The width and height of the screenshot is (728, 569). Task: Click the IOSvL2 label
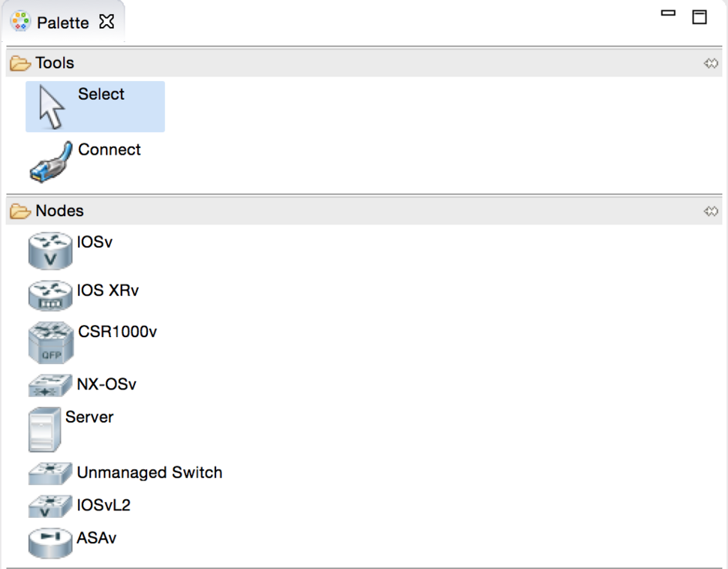104,505
